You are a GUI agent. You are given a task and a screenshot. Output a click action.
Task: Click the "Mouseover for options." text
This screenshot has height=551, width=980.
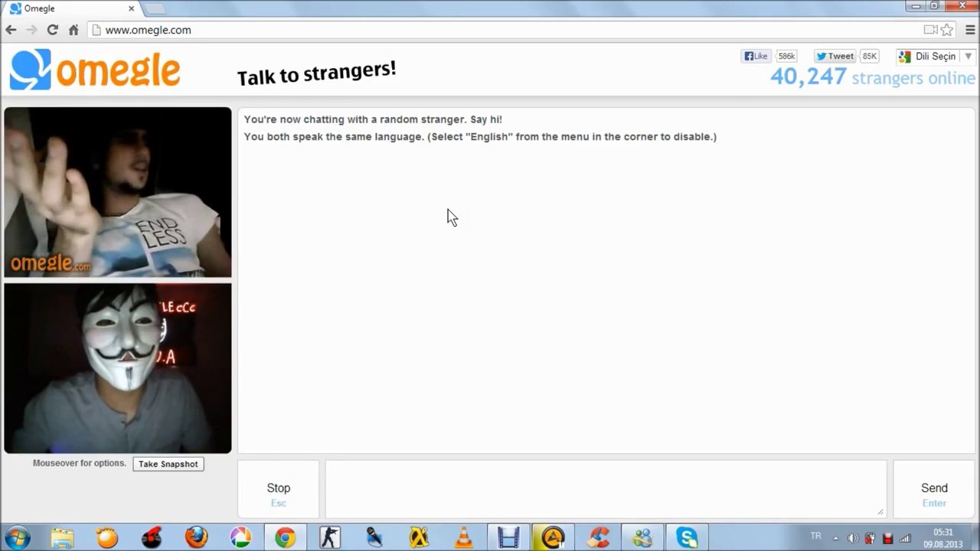tap(80, 463)
